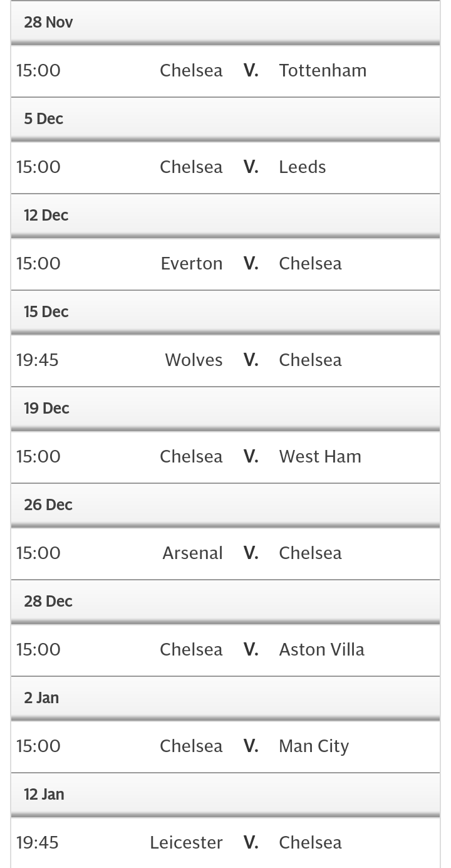Select the 12 Dec date header

46,216
